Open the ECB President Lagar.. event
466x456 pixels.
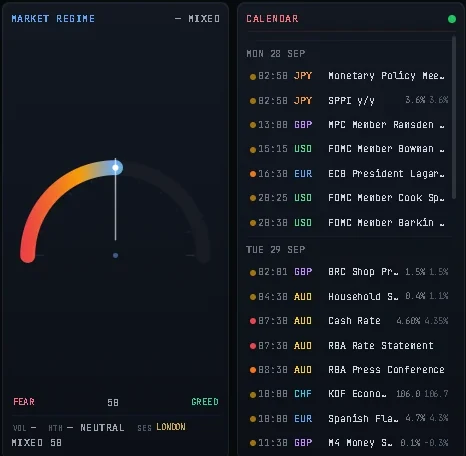pos(349,174)
